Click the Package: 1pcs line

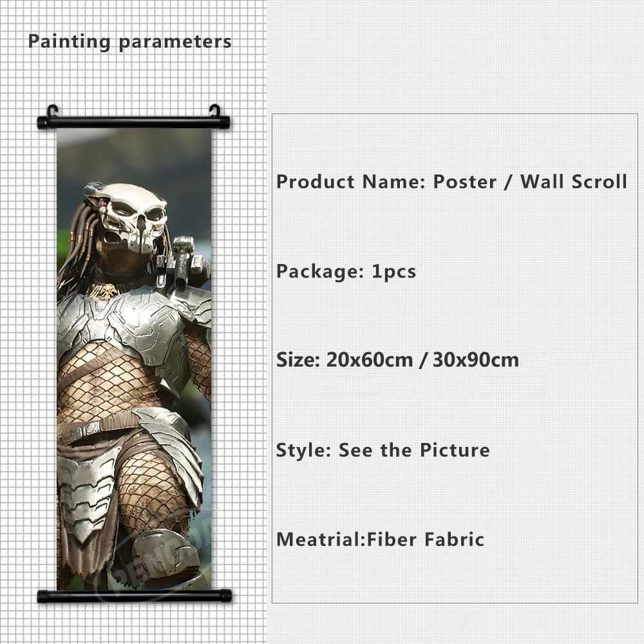[346, 272]
